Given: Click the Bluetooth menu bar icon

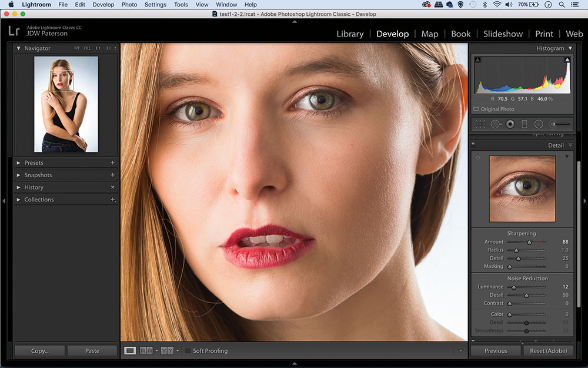Looking at the screenshot, I should 485,5.
